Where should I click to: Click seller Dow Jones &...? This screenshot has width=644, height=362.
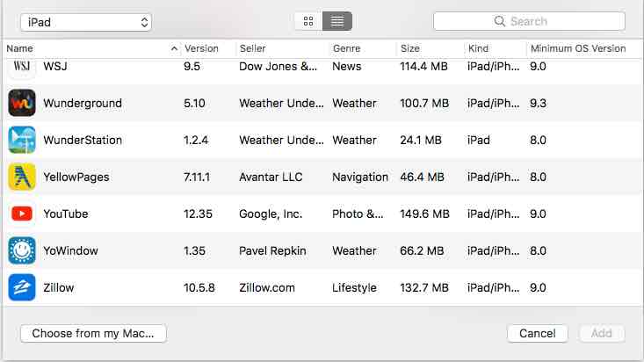pyautogui.click(x=278, y=66)
